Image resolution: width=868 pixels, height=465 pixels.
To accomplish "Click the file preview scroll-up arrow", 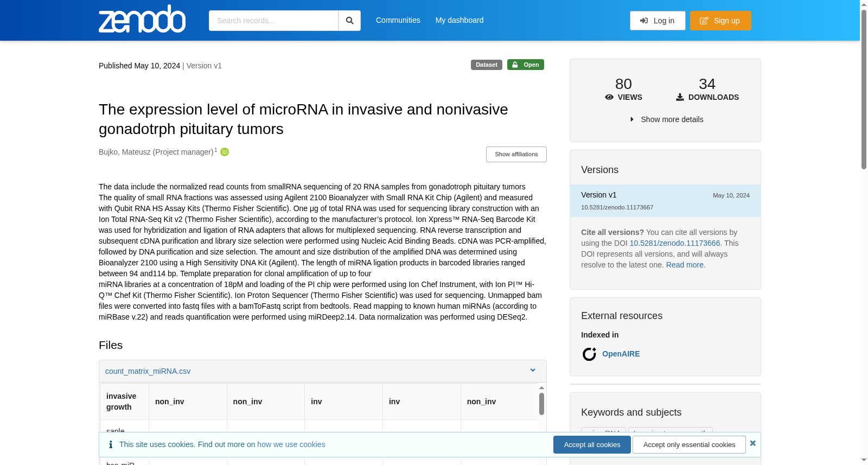I will 541,387.
